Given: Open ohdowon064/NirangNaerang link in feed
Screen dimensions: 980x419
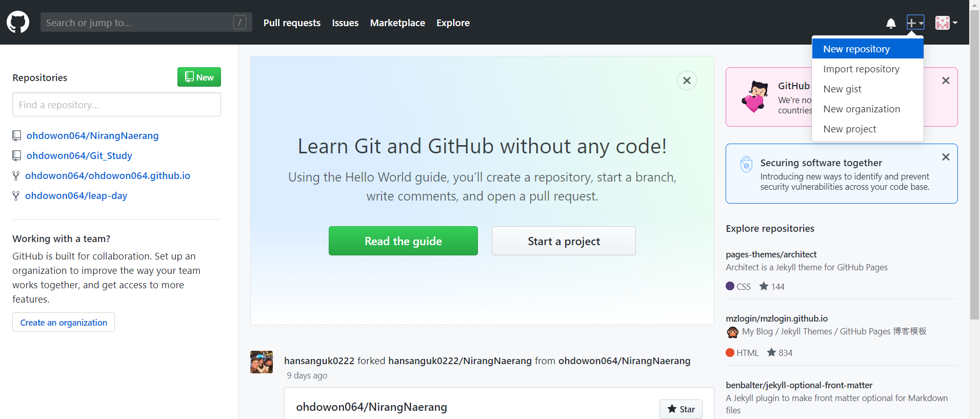Looking at the screenshot, I should 624,361.
